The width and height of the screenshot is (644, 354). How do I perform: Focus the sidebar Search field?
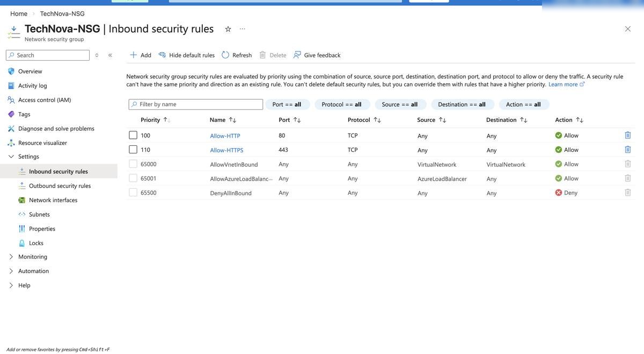click(x=48, y=55)
